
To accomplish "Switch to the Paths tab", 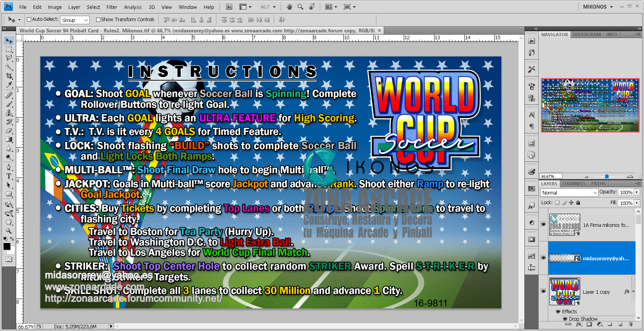I will pyautogui.click(x=598, y=184).
